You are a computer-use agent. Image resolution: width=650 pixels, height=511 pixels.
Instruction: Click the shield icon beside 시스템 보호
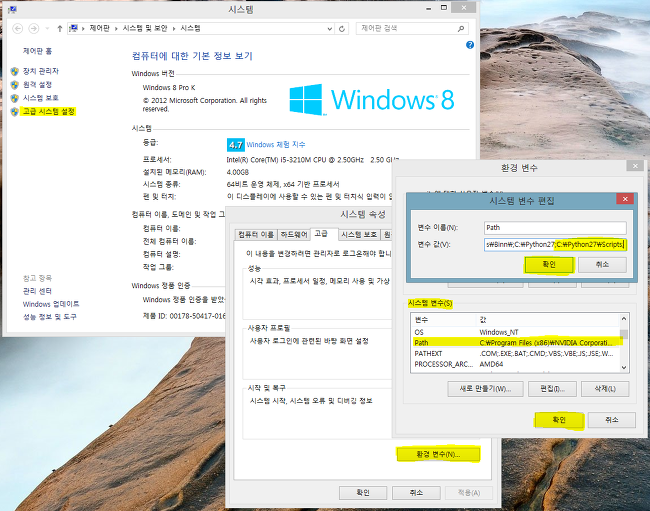tap(15, 98)
